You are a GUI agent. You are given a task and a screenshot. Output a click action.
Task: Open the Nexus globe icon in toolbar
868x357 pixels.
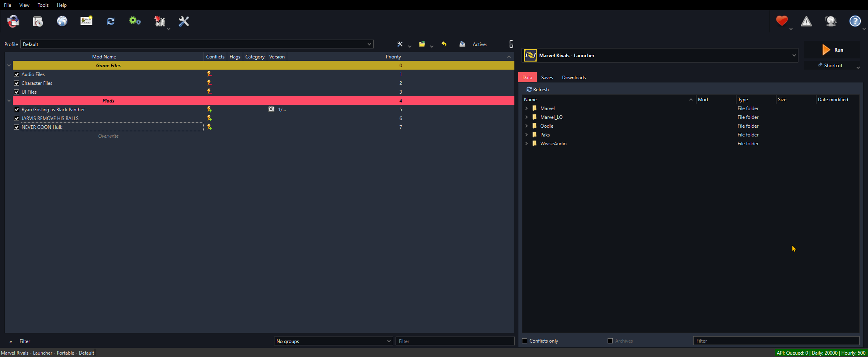62,21
